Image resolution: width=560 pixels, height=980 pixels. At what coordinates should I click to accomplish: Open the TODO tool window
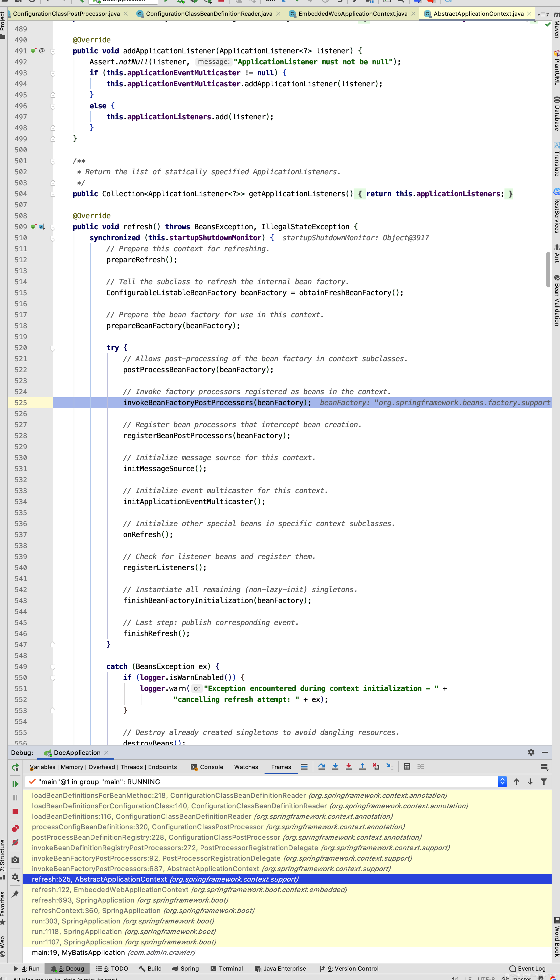click(x=112, y=968)
